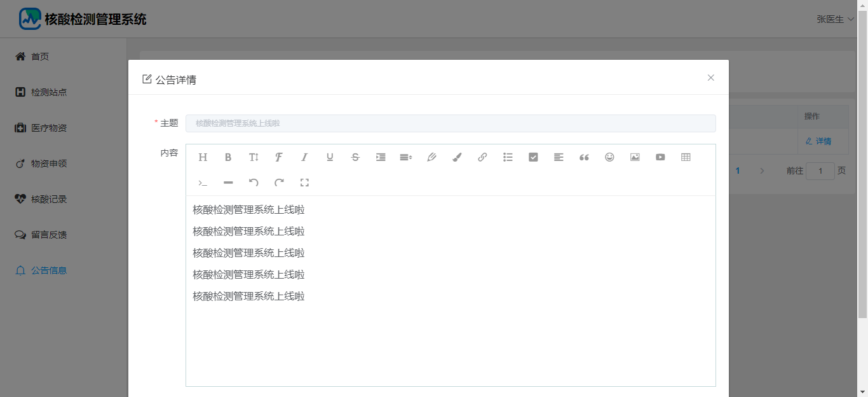The width and height of the screenshot is (868, 397).
Task: Click the go-to page number input
Action: click(x=820, y=171)
